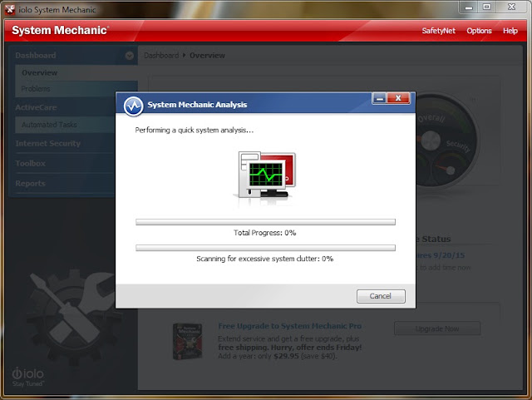Click the iolo Stay Tuned logo
The image size is (532, 400).
click(27, 377)
